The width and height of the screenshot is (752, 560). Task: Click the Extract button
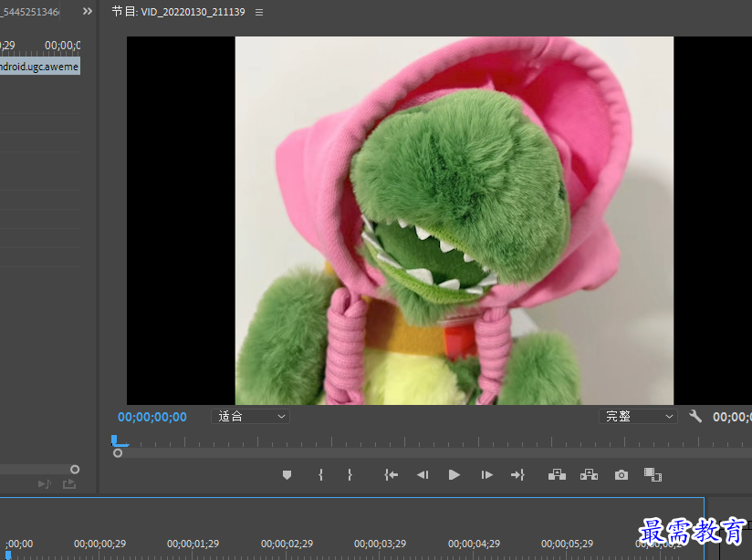click(x=589, y=475)
